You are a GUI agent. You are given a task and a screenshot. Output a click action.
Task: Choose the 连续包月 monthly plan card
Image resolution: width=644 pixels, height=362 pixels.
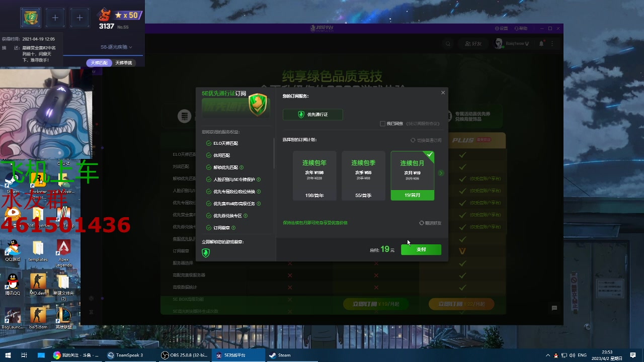412,175
